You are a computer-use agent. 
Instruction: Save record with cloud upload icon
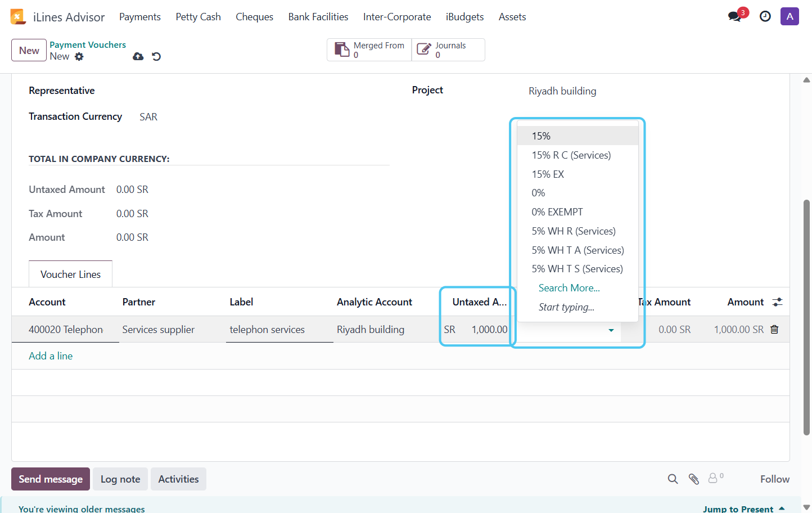[138, 56]
